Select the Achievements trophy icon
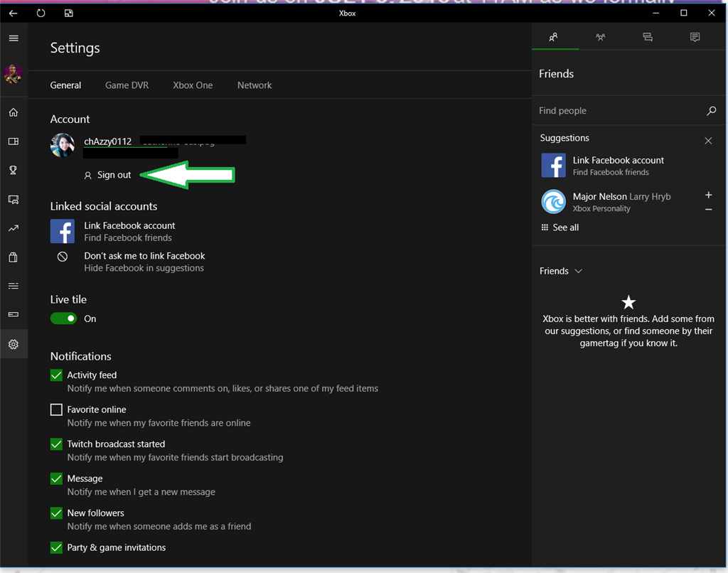The width and height of the screenshot is (728, 573). tap(13, 170)
